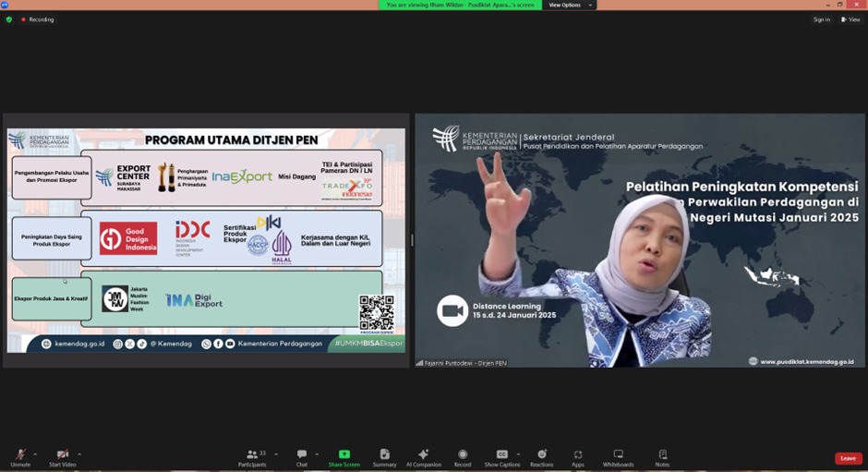Click the Unmute microphone icon
This screenshot has height=472, width=868.
coord(20,454)
